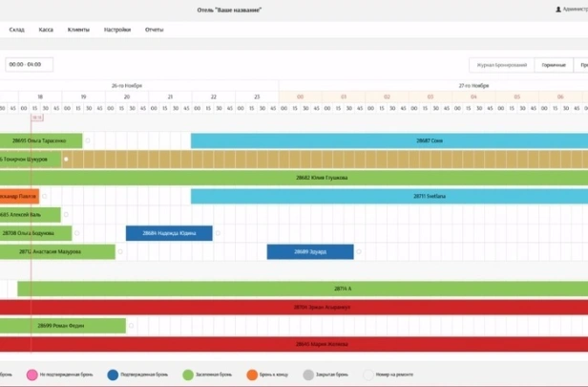Expand the Отчеты menu
The width and height of the screenshot is (588, 387).
(155, 30)
